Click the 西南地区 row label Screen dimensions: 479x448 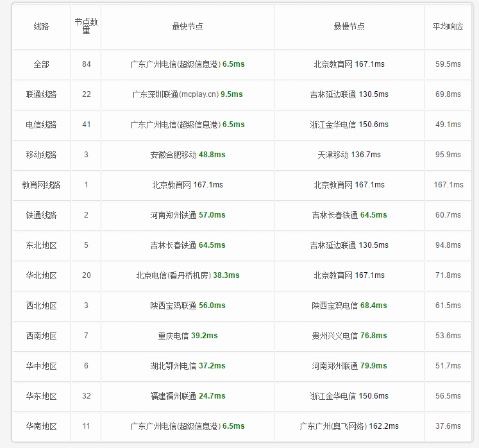(41, 336)
